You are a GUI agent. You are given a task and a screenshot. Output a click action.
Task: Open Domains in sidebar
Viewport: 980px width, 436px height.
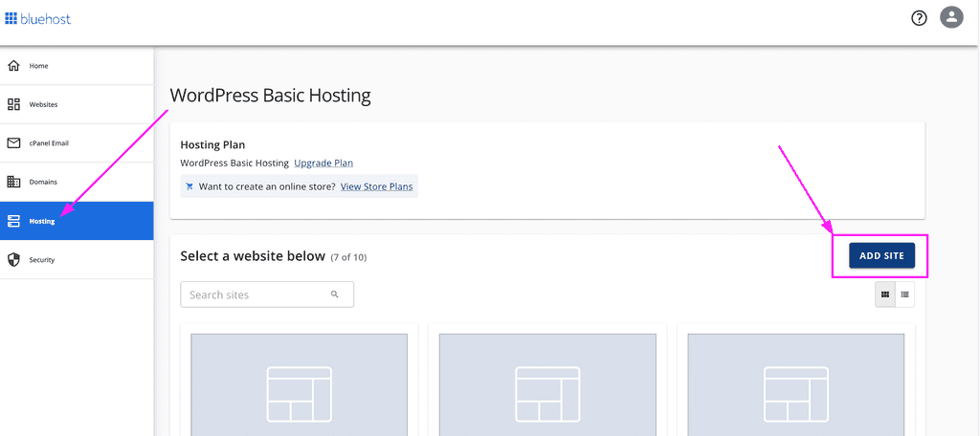tap(77, 182)
